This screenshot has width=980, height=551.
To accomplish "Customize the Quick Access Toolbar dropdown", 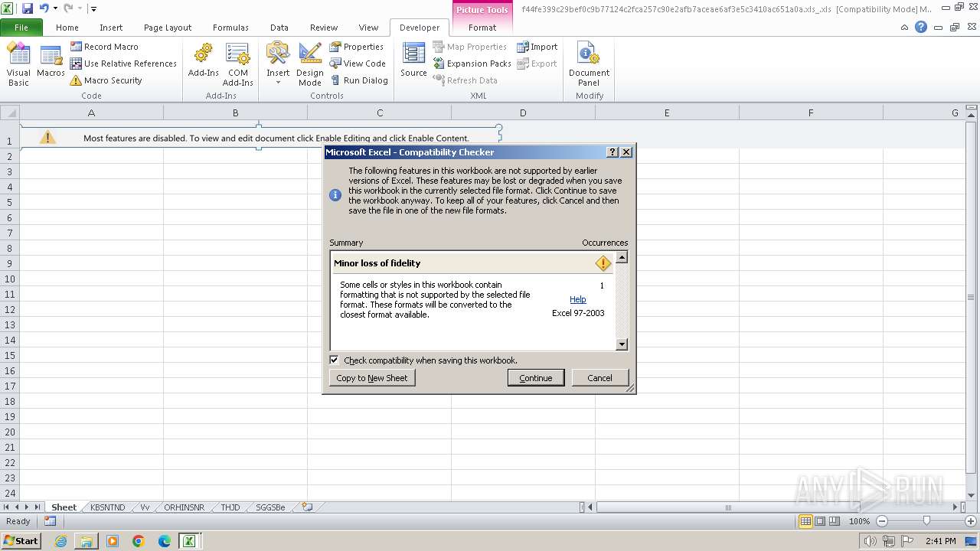I will [93, 8].
